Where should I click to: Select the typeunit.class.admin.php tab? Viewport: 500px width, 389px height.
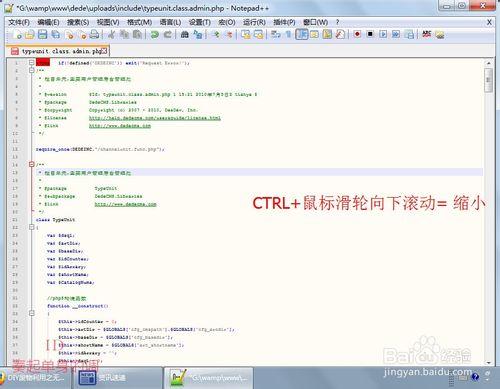click(58, 51)
